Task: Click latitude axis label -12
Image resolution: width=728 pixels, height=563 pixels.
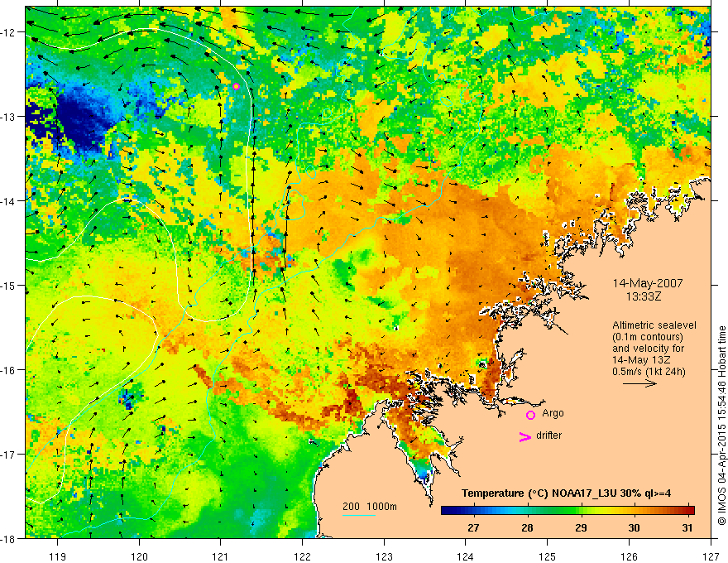Action: (x=8, y=32)
